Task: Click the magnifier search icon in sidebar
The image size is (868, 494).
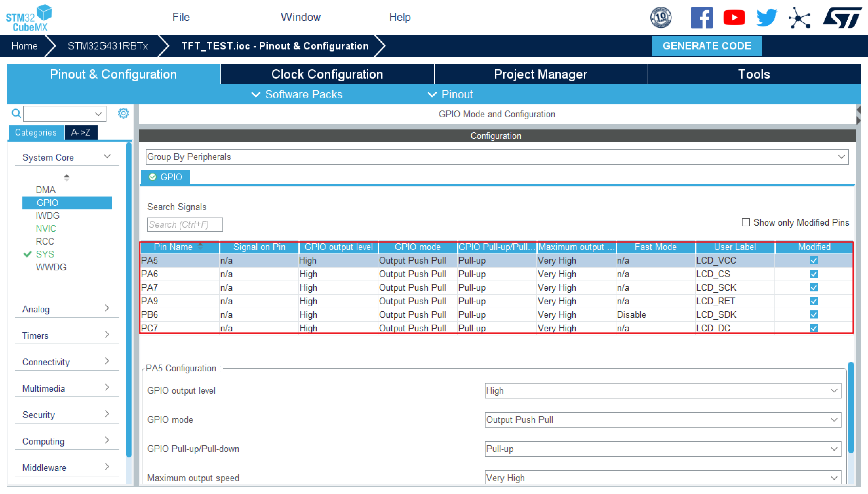Action: [16, 113]
